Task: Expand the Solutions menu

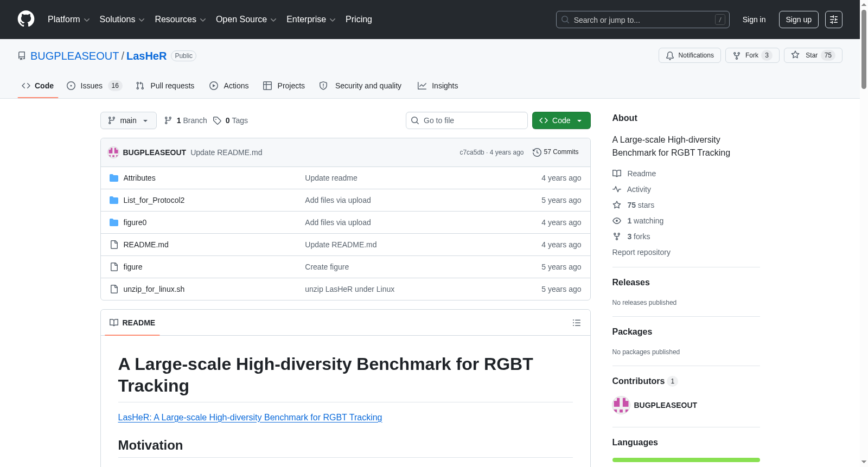Action: [x=122, y=20]
